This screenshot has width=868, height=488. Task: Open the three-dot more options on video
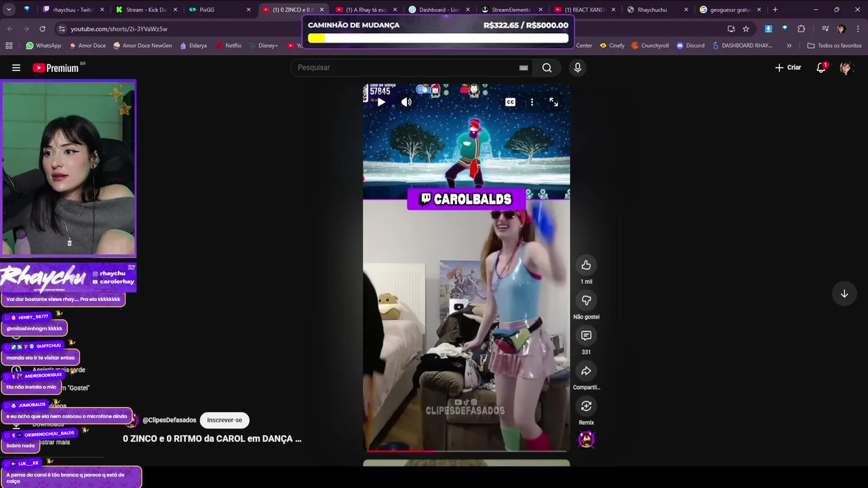tap(532, 102)
